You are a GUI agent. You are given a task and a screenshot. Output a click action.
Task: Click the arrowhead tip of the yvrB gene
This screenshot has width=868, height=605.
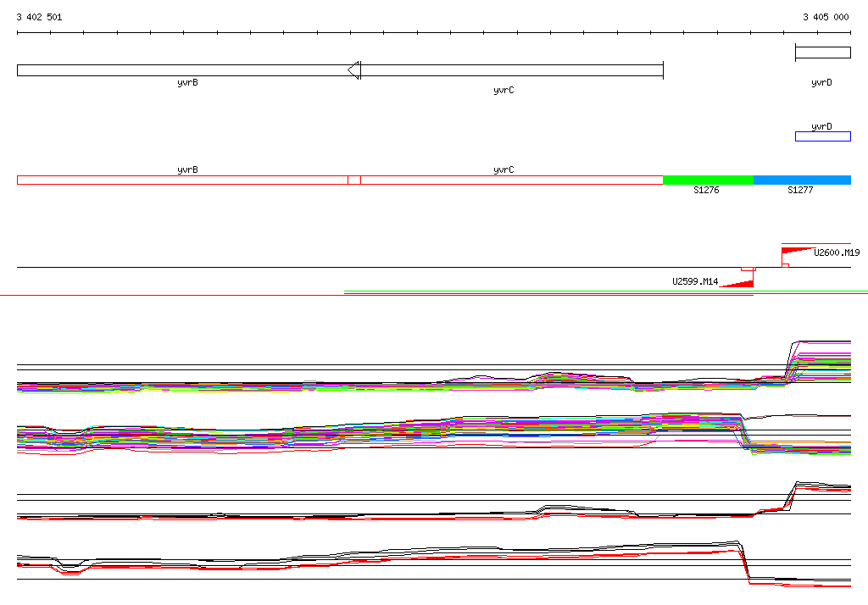click(x=351, y=69)
